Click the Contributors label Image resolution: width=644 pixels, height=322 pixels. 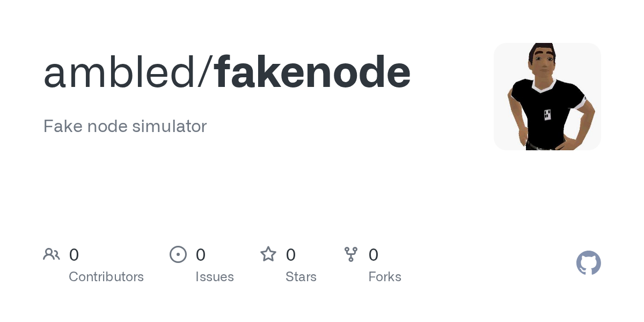(x=106, y=277)
